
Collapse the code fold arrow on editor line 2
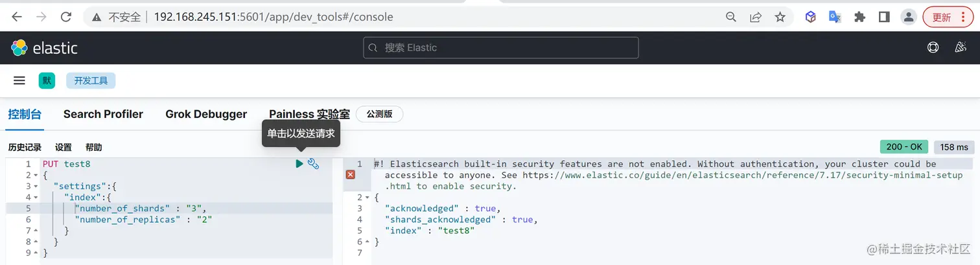point(35,176)
